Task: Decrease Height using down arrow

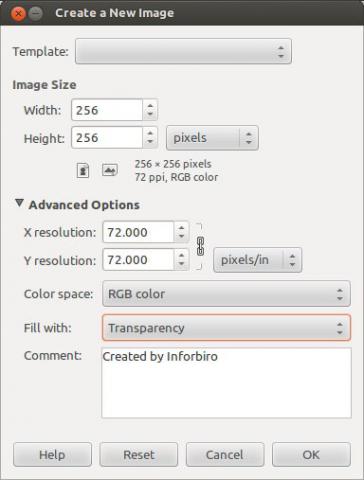Action: pos(150,142)
